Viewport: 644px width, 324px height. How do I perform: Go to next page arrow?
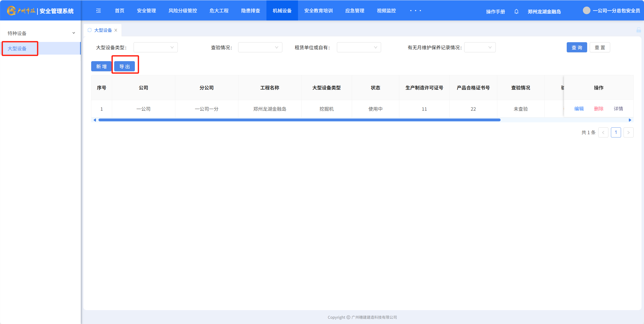[x=628, y=132]
